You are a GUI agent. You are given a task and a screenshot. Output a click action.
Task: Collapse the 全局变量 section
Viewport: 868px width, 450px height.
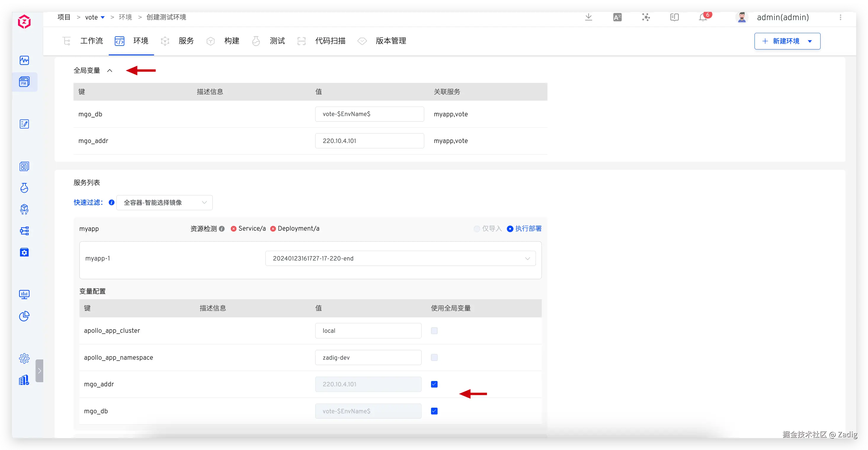(110, 70)
